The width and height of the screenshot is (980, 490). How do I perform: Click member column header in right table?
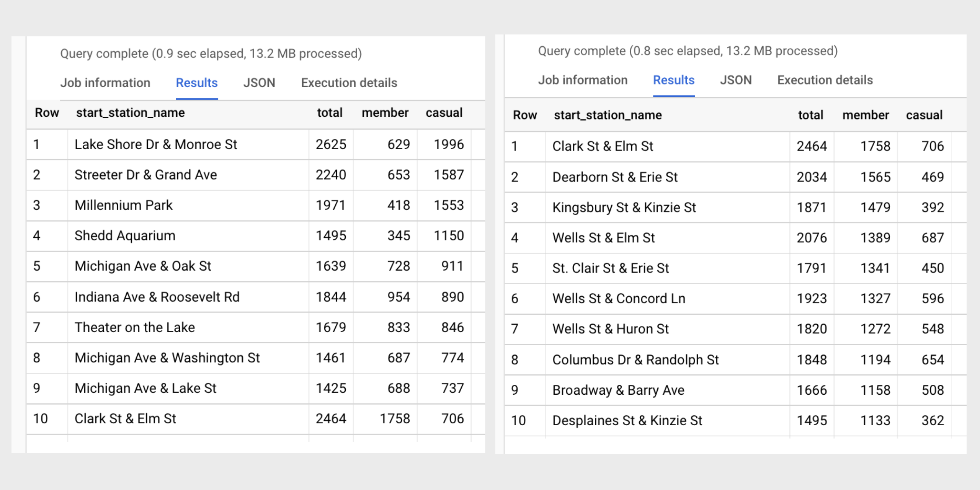tap(866, 115)
